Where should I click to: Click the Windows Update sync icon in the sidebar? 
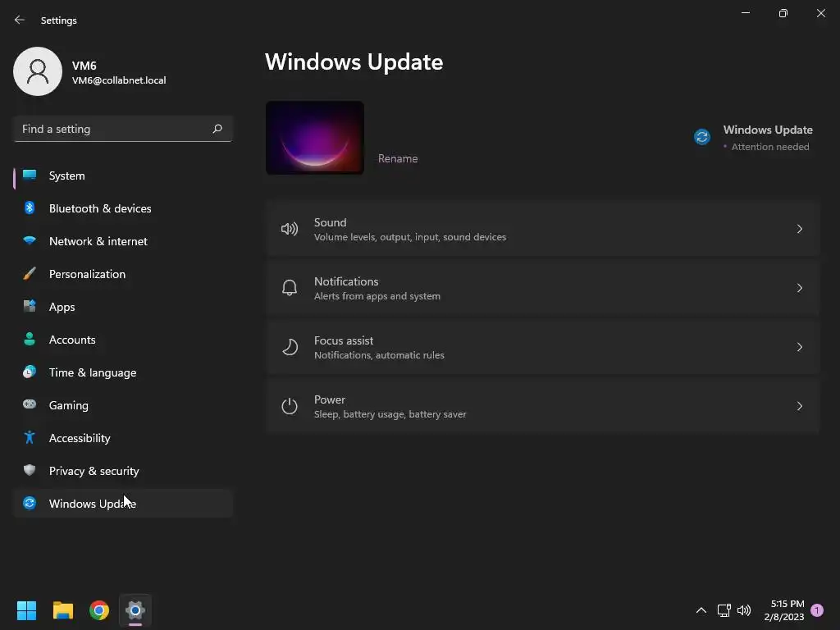tap(30, 503)
